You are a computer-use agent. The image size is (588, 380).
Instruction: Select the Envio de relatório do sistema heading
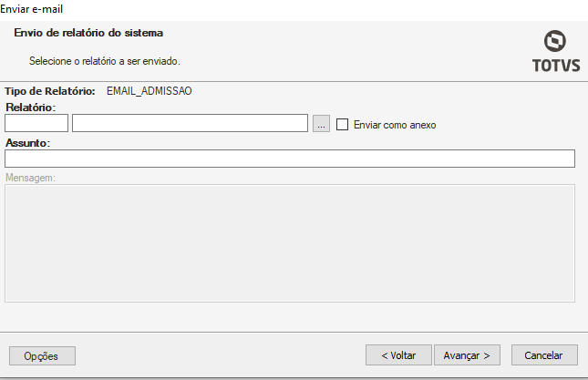[88, 33]
